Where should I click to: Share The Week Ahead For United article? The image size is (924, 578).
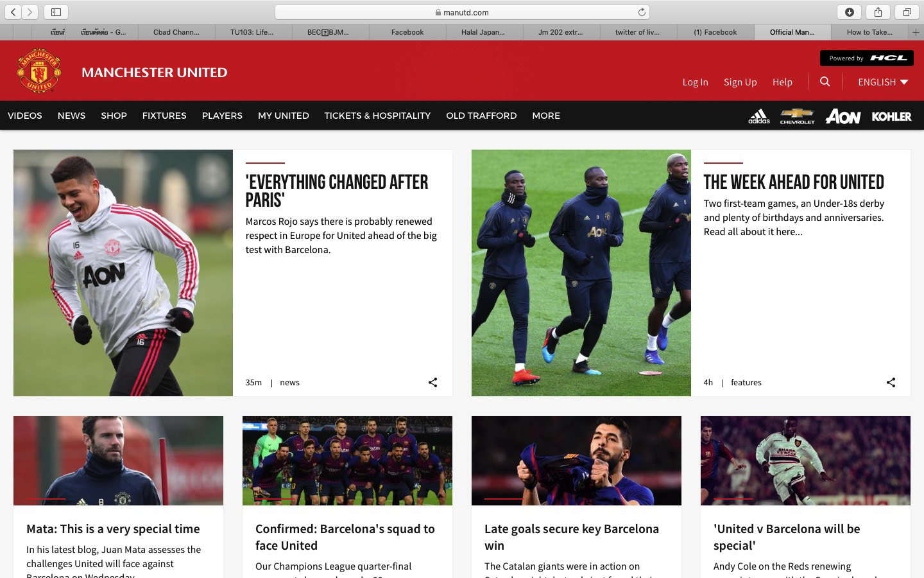point(891,382)
